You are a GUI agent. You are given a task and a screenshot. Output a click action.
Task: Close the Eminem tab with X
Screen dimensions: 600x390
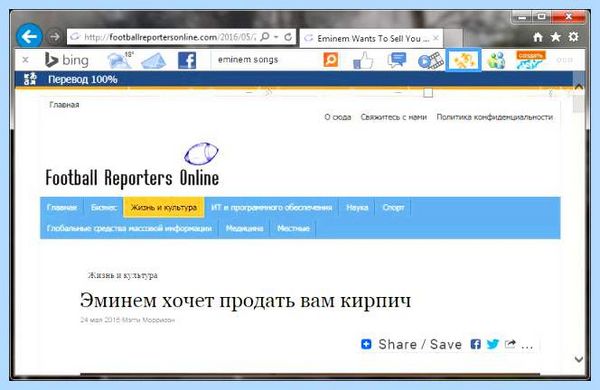click(435, 38)
